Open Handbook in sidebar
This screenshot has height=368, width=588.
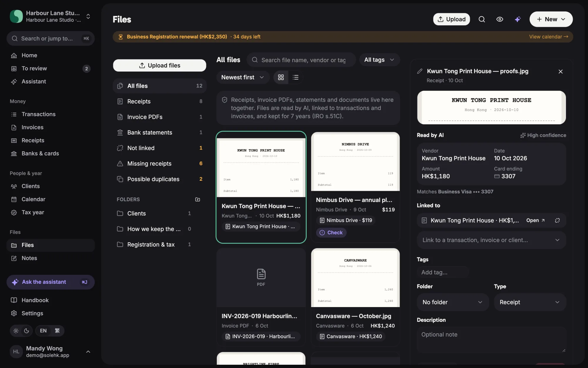(51, 300)
